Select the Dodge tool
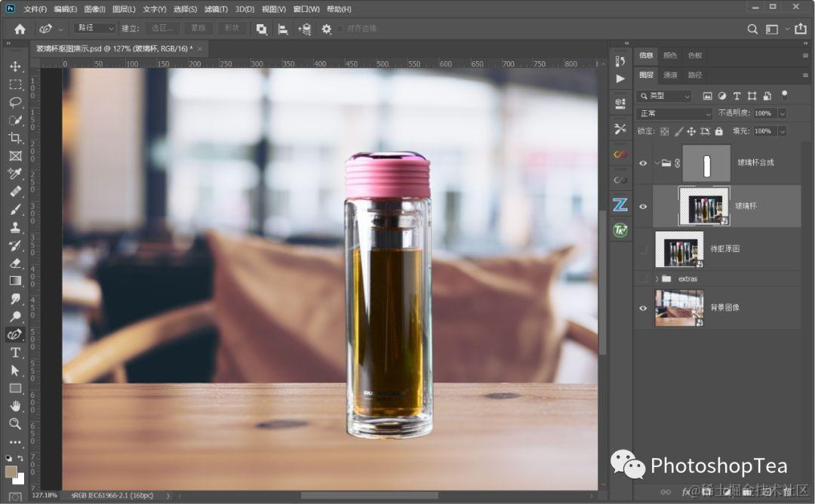The image size is (815, 504). pyautogui.click(x=15, y=316)
